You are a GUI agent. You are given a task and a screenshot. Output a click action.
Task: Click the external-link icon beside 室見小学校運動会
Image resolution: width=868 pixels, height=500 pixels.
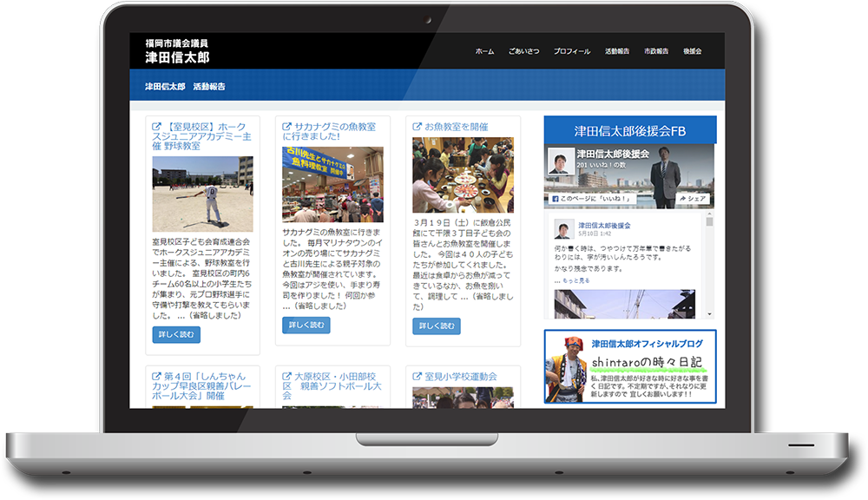tap(418, 377)
